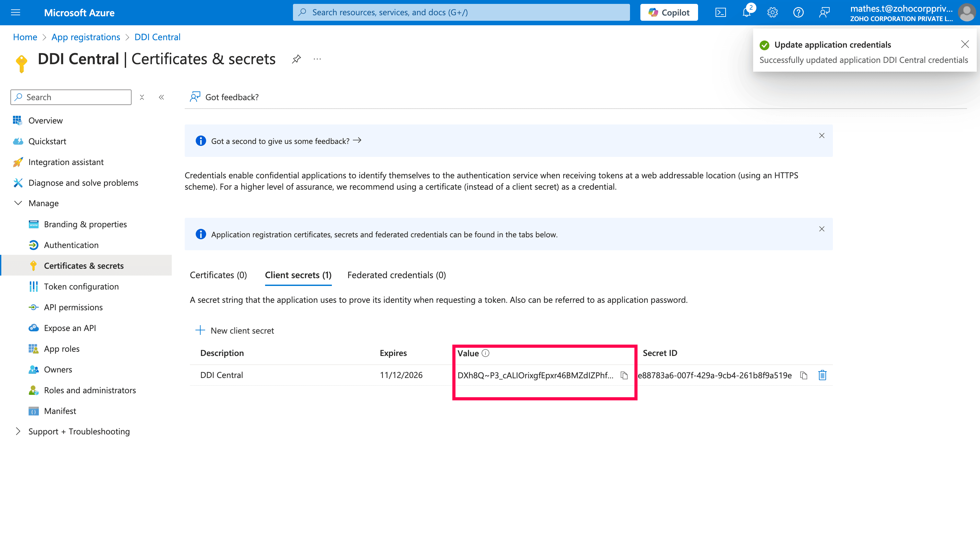980x555 pixels.
Task: Focus the sidebar Search field
Action: [71, 97]
